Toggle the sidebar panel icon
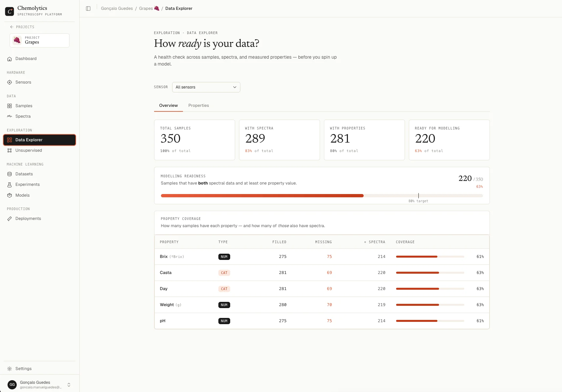Image resolution: width=562 pixels, height=392 pixels. pos(88,9)
